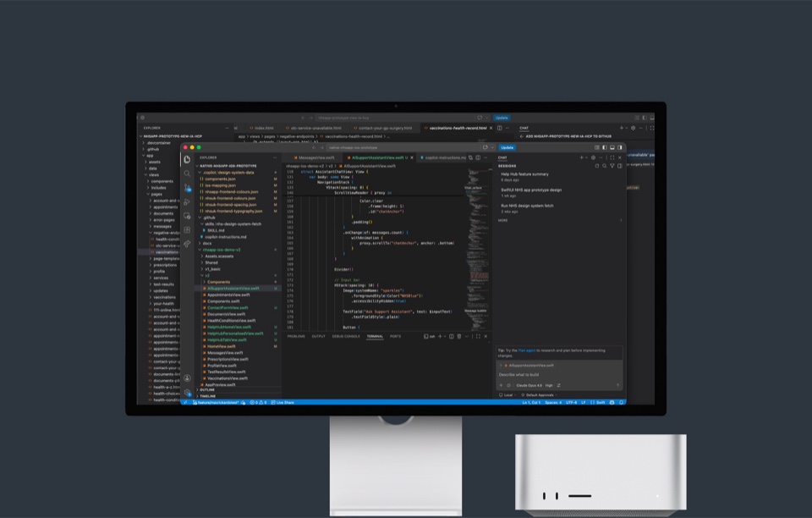Open the Local dropdown below chat input
This screenshot has width=812, height=518.
pyautogui.click(x=508, y=395)
